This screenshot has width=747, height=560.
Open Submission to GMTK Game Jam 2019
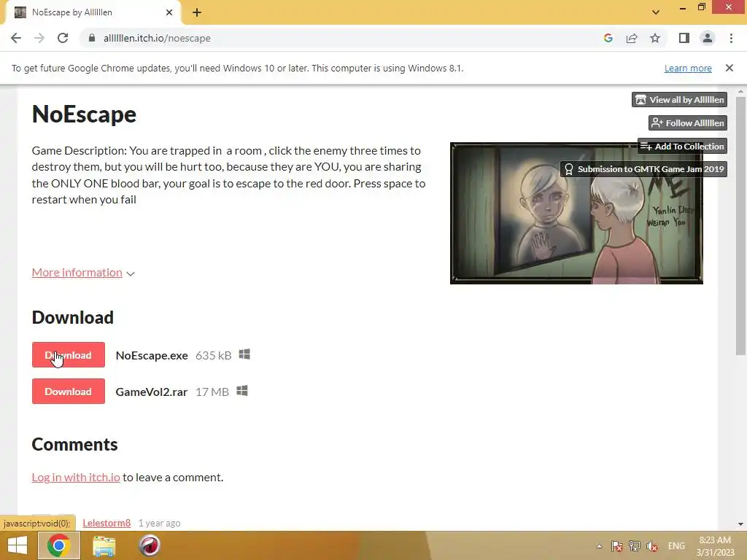pos(643,169)
